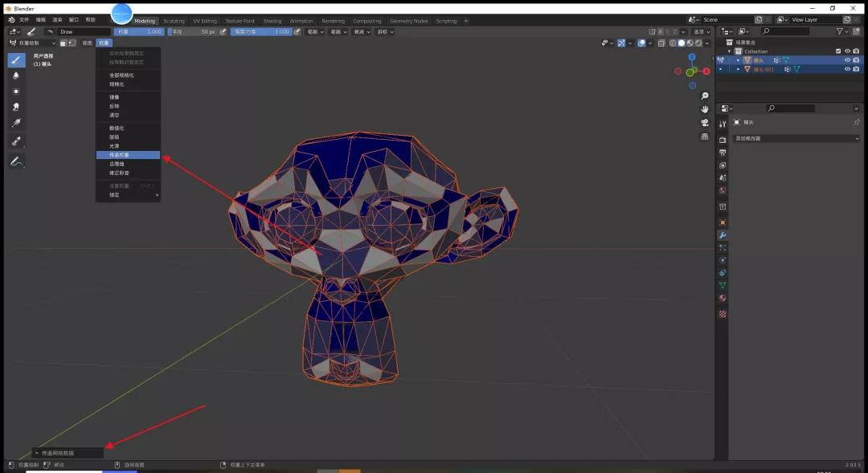The height and width of the screenshot is (473, 868).
Task: Collapse the Collection in the Outliner
Action: coord(729,51)
